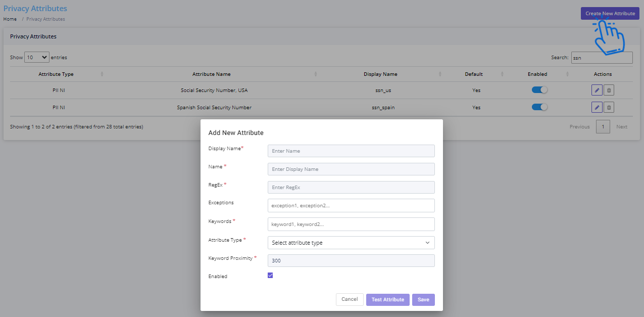Click the Name field with Enter Display Name placeholder
The image size is (644, 317).
(351, 169)
